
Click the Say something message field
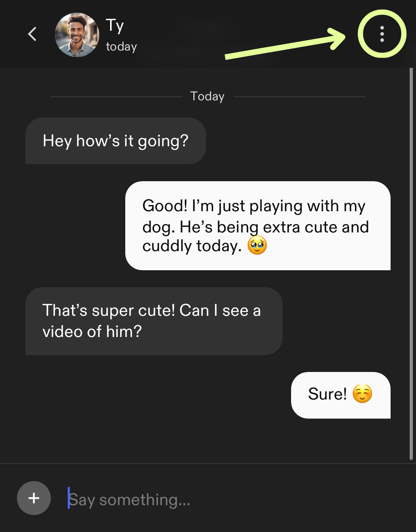click(233, 500)
